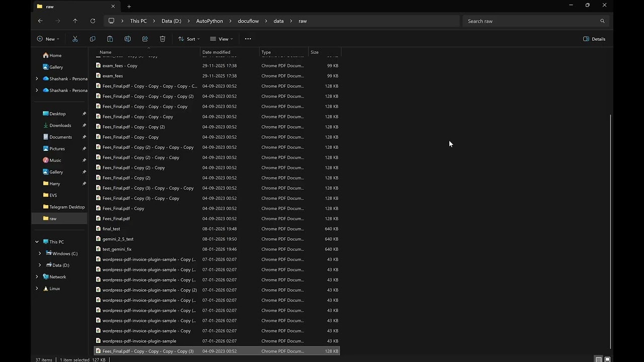
Task: Expand the Linux tree node
Action: coord(37,289)
